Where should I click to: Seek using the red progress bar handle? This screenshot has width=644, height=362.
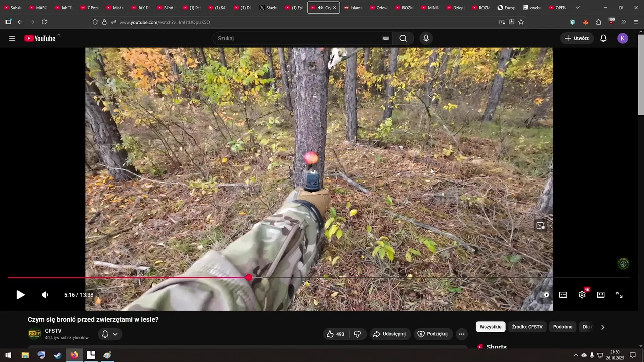[x=249, y=278]
